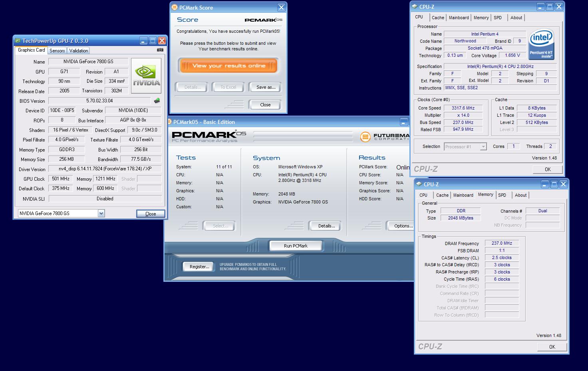588x371 pixels.
Task: Click the top CPU-Z window title icon
Action: pyautogui.click(x=415, y=6)
